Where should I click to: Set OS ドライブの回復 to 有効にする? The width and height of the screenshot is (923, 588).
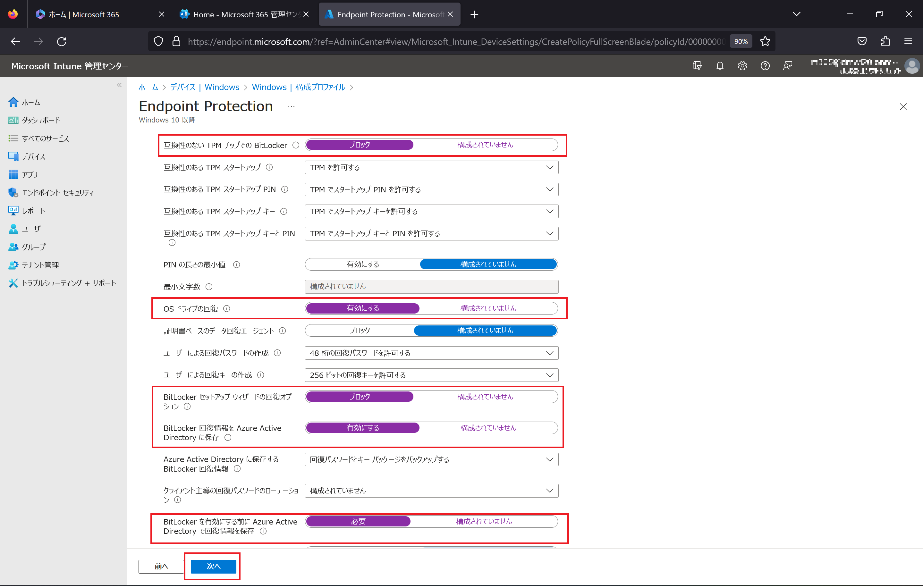[363, 308]
